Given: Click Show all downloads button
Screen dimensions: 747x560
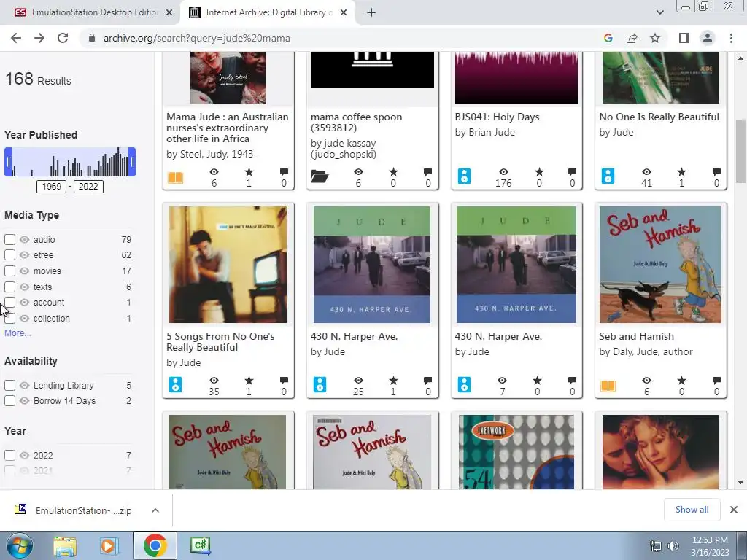Looking at the screenshot, I should point(692,510).
